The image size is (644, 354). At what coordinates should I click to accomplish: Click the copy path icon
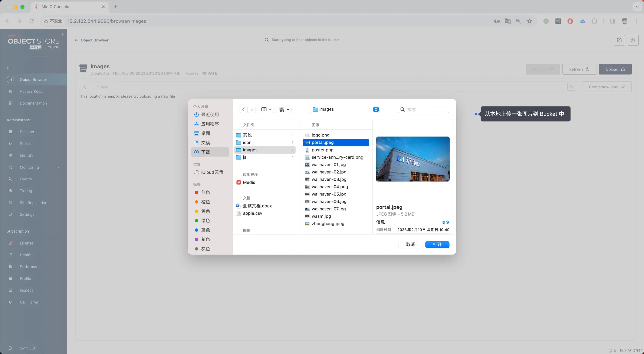click(571, 87)
